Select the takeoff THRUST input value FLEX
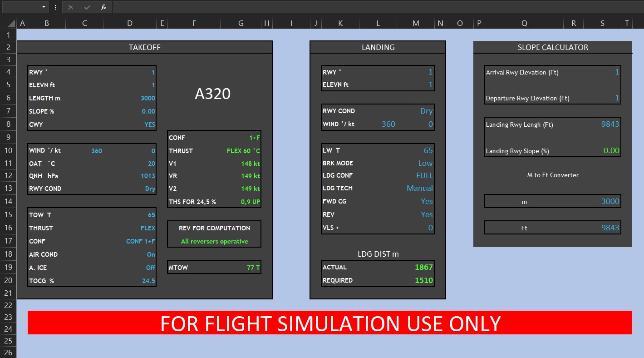The width and height of the screenshot is (644, 358). (x=148, y=228)
